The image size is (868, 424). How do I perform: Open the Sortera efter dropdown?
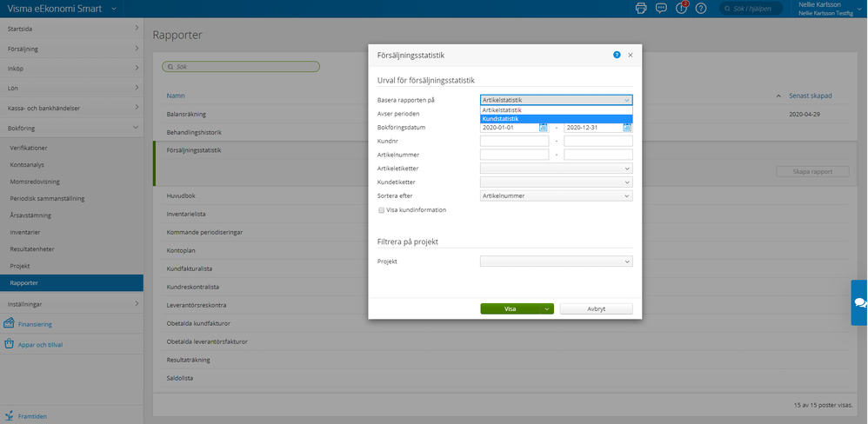point(557,195)
